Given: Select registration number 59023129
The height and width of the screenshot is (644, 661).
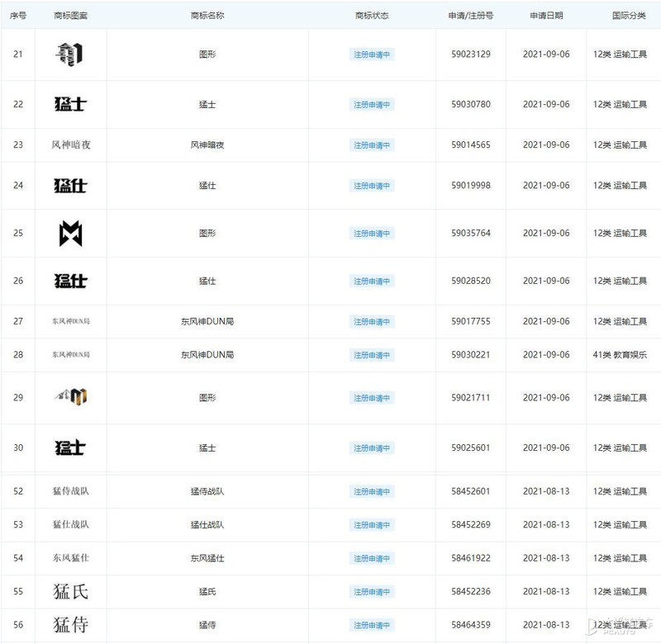Looking at the screenshot, I should 471,54.
